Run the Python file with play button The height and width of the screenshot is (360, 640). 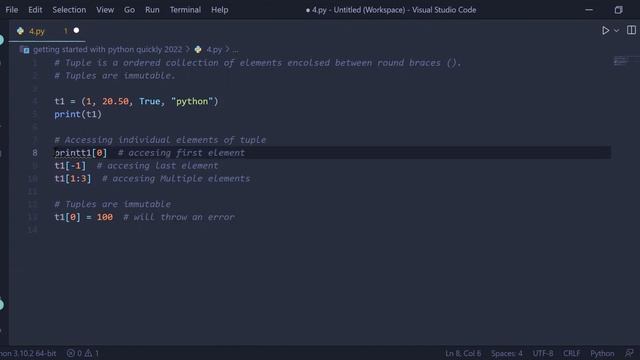(x=605, y=31)
